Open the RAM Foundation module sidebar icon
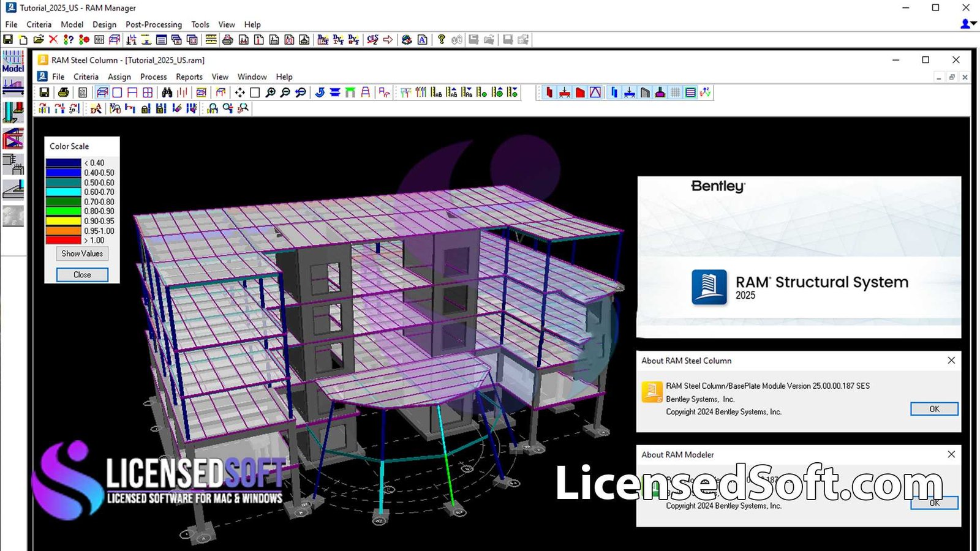The width and height of the screenshot is (980, 551). coord(13,190)
